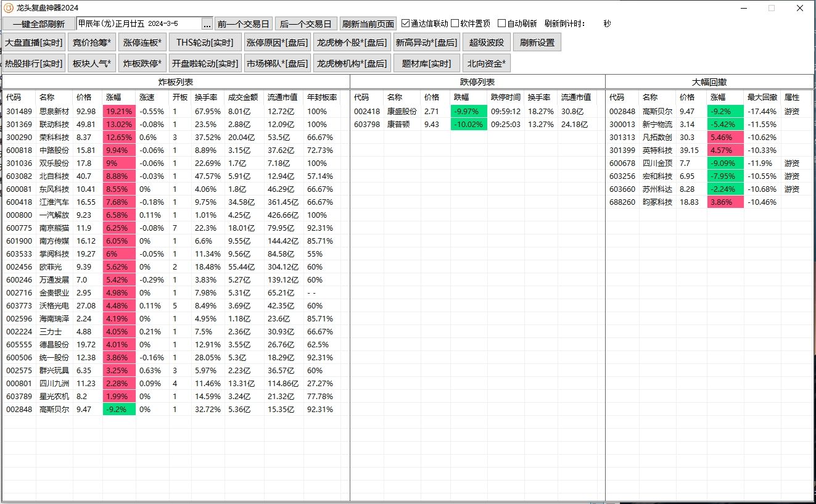Go to 后一个交易日

(305, 24)
